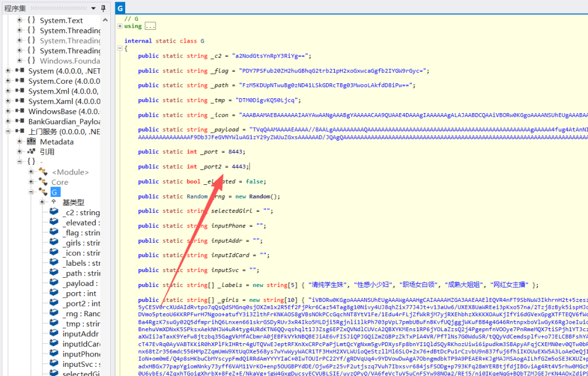
Task: Click the "a2NodGtsYnRpY3RiYg==" string literal
Action: point(270,56)
